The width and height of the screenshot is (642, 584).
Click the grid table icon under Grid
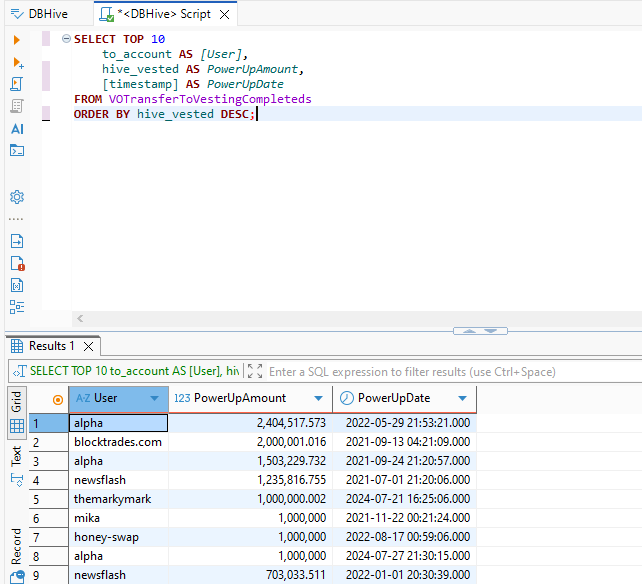[17, 426]
